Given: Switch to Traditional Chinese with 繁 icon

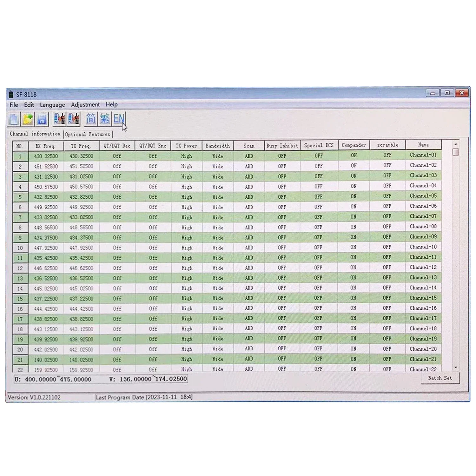Looking at the screenshot, I should pos(105,119).
